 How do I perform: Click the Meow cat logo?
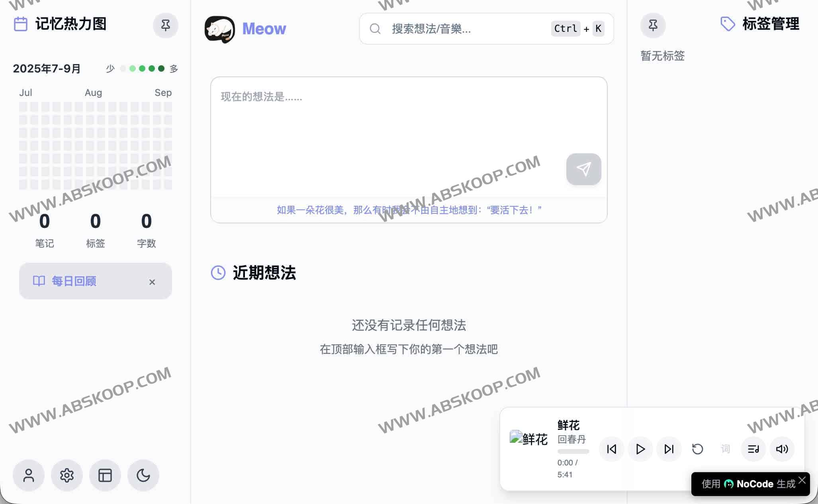pos(219,29)
